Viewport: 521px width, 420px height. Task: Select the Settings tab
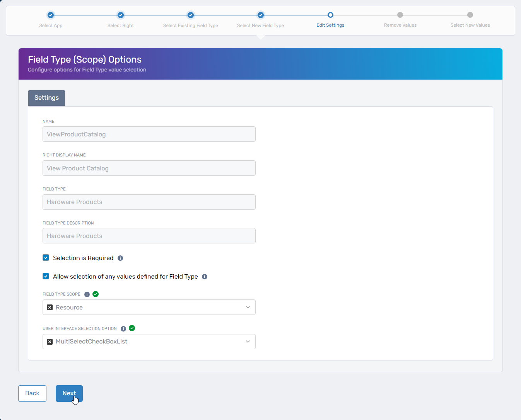pos(46,98)
